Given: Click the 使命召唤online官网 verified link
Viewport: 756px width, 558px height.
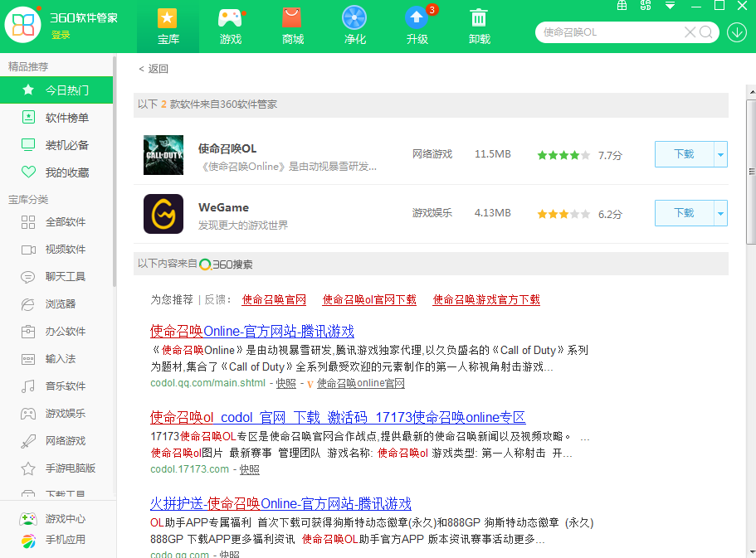Looking at the screenshot, I should point(361,383).
